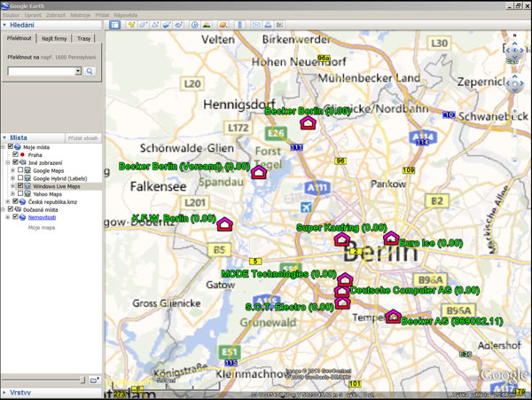532x400 pixels.
Task: Click the Přidat obsah button
Action: 83,138
